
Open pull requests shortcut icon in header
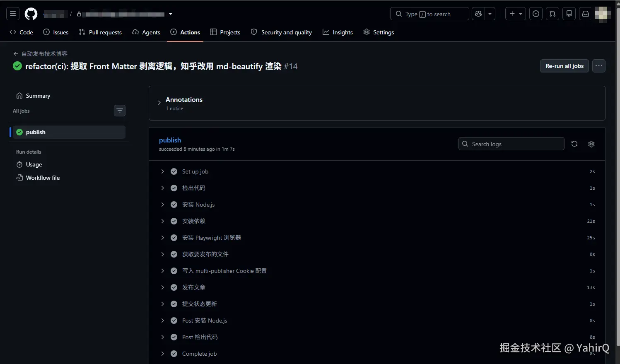(552, 14)
